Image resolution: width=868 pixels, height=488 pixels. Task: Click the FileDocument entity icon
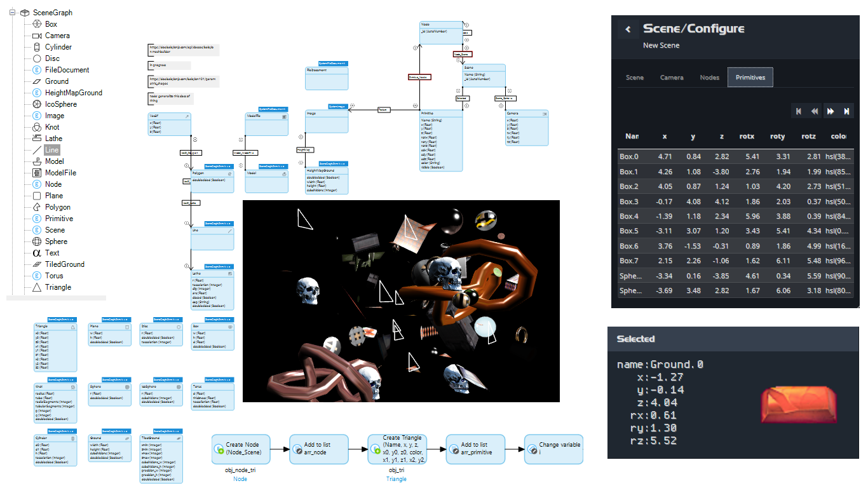point(37,70)
